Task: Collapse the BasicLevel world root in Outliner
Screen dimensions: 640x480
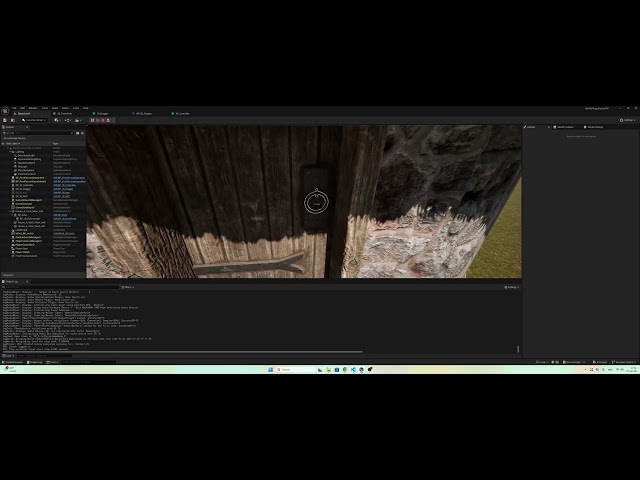Action: [8, 148]
